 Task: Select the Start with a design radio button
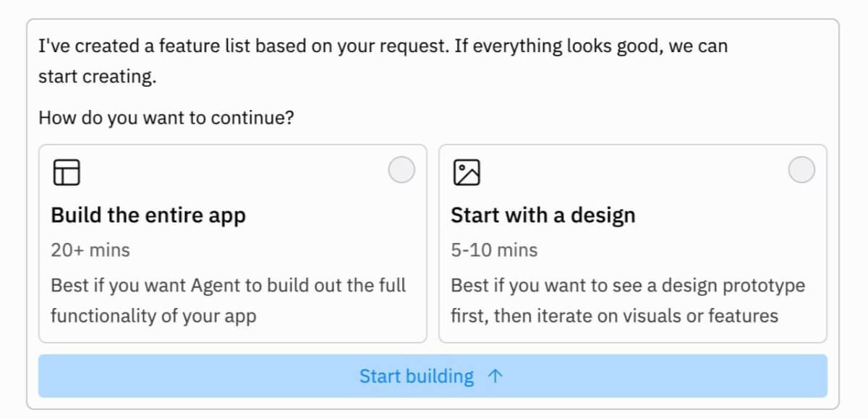[801, 171]
